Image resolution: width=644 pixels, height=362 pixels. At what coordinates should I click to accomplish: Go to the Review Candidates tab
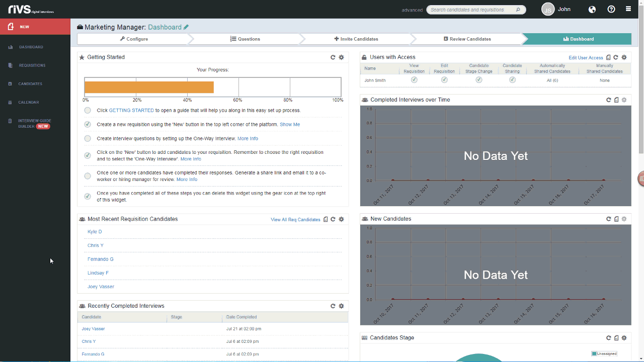(x=467, y=39)
